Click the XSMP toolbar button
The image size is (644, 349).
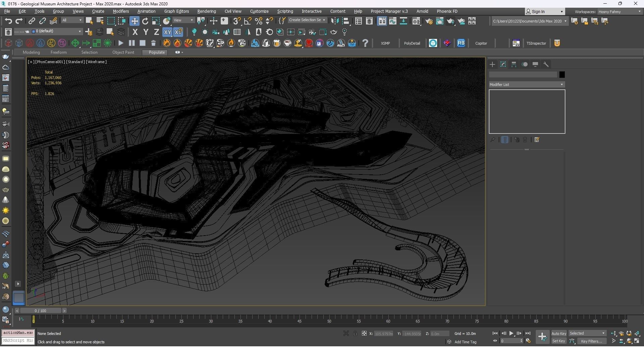pyautogui.click(x=385, y=43)
